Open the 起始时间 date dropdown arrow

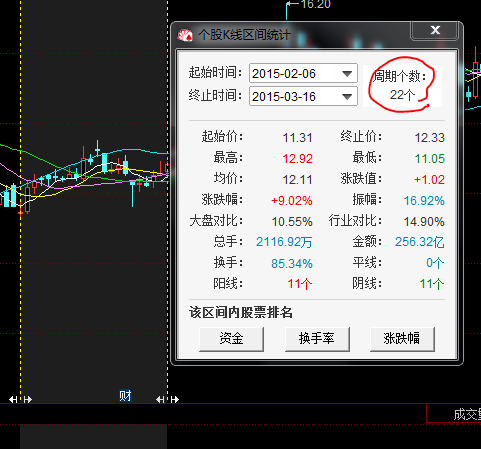point(347,73)
